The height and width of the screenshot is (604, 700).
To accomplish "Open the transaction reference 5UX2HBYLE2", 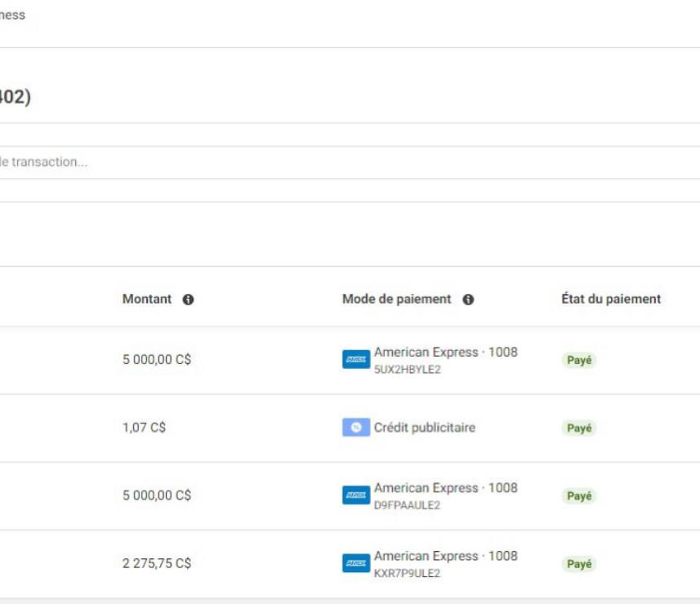I will click(x=407, y=370).
